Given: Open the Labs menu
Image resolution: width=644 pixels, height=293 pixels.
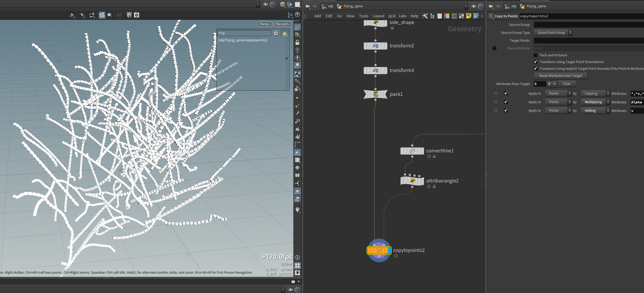Looking at the screenshot, I should coord(402,16).
